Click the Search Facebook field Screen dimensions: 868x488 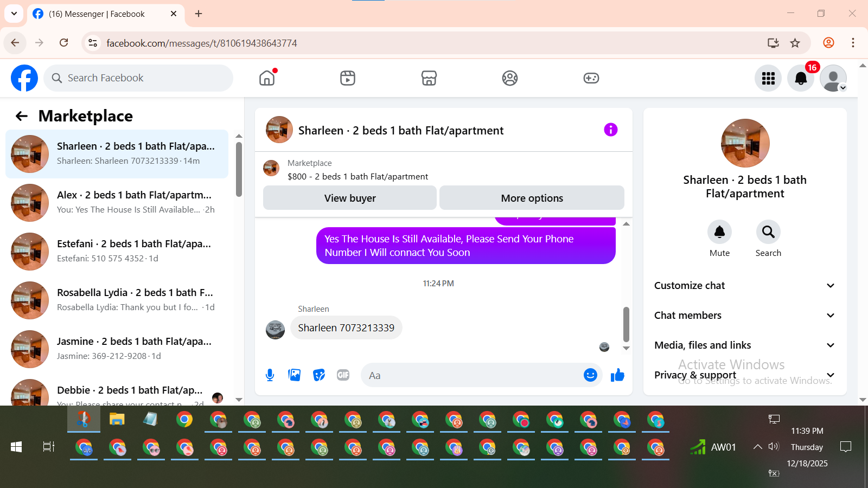pyautogui.click(x=138, y=78)
